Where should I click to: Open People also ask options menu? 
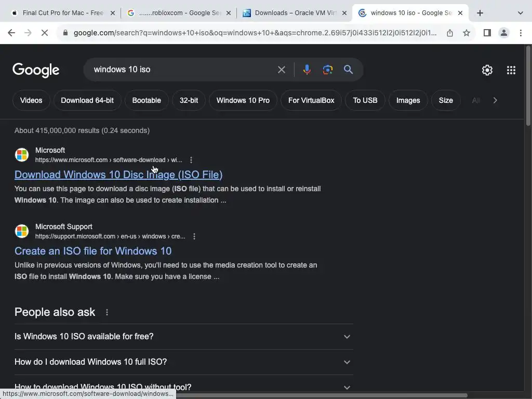[x=107, y=312]
